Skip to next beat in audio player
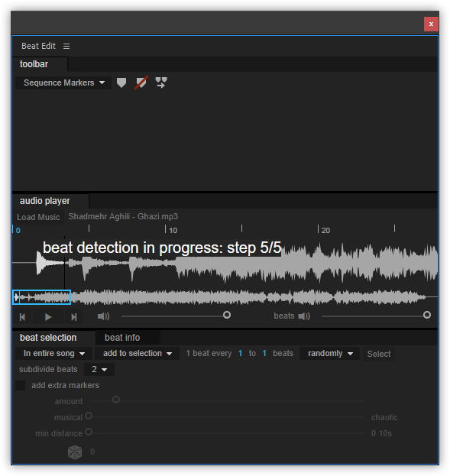 pyautogui.click(x=74, y=317)
